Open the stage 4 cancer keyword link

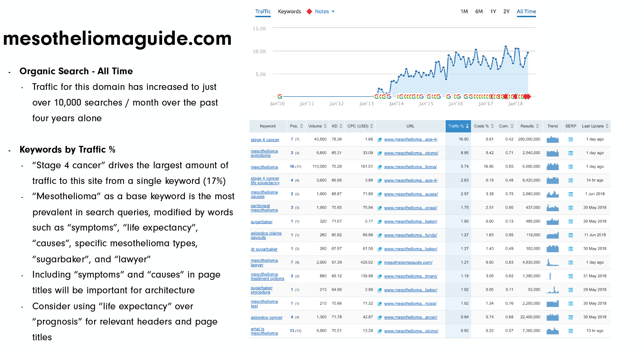pyautogui.click(x=265, y=140)
